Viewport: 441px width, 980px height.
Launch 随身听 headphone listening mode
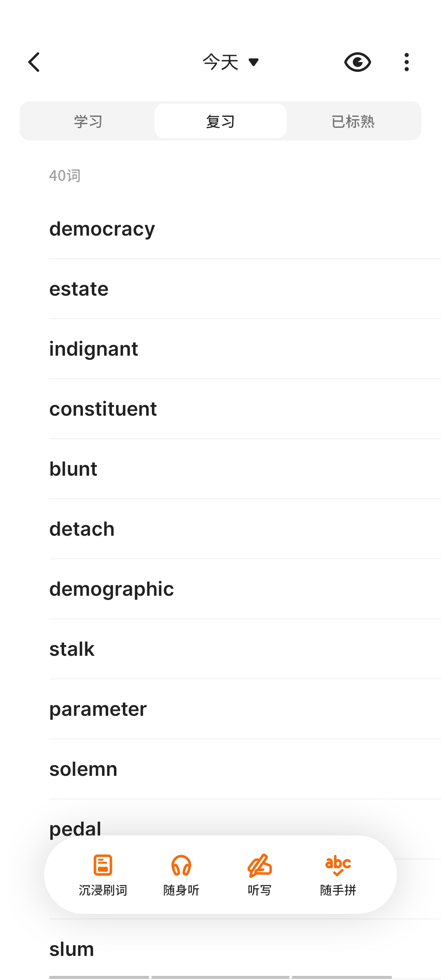pyautogui.click(x=181, y=875)
